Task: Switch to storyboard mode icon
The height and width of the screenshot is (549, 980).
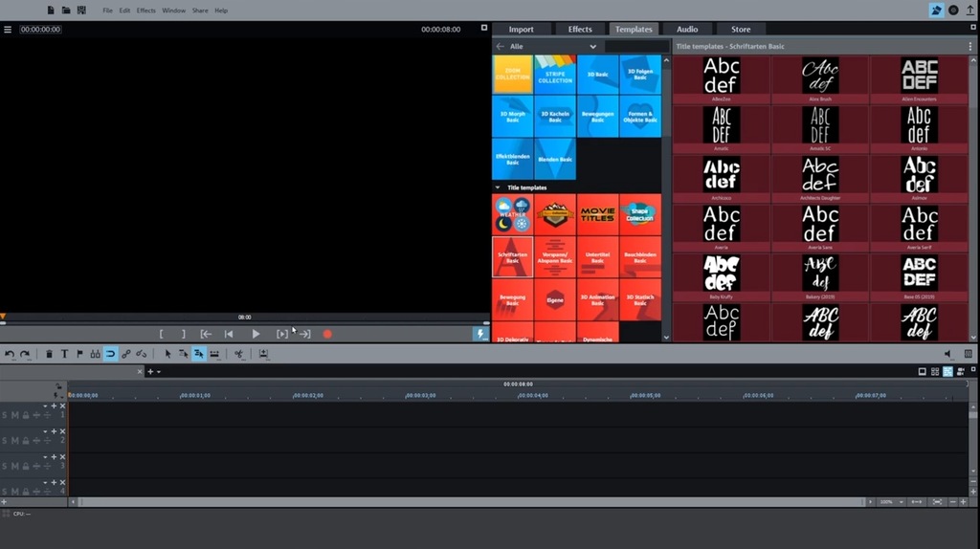Action: point(922,372)
